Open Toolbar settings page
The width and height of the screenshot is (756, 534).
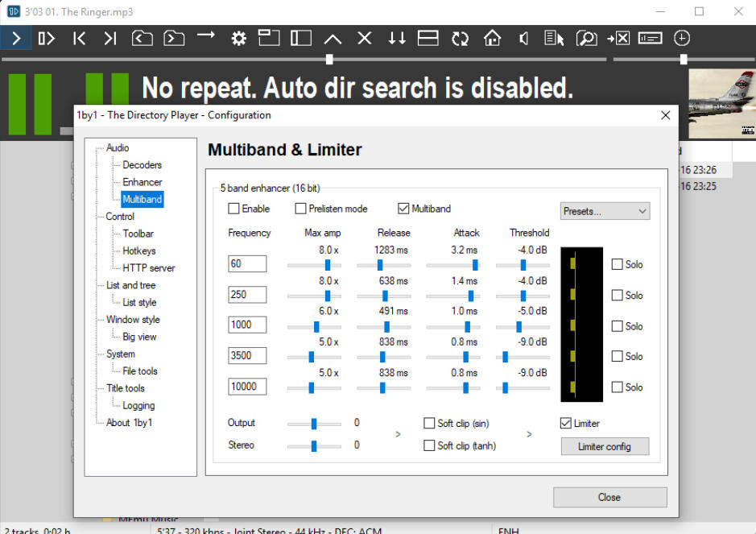click(138, 234)
